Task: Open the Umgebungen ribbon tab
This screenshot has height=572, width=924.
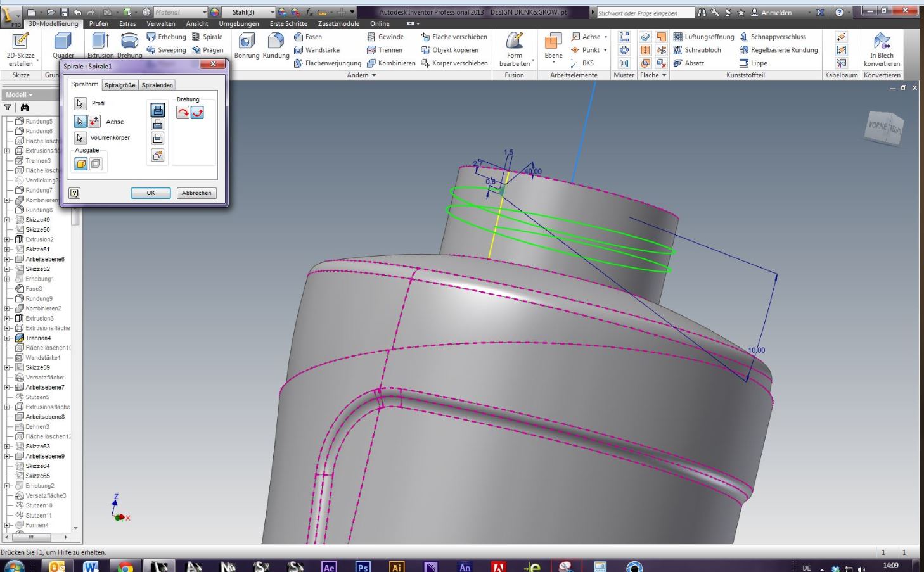Action: tap(239, 23)
